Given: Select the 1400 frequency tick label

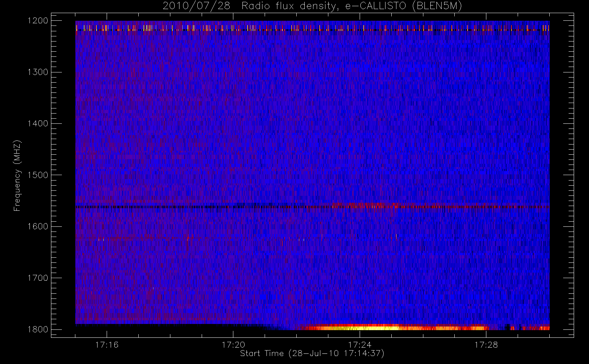Looking at the screenshot, I should (38, 124).
